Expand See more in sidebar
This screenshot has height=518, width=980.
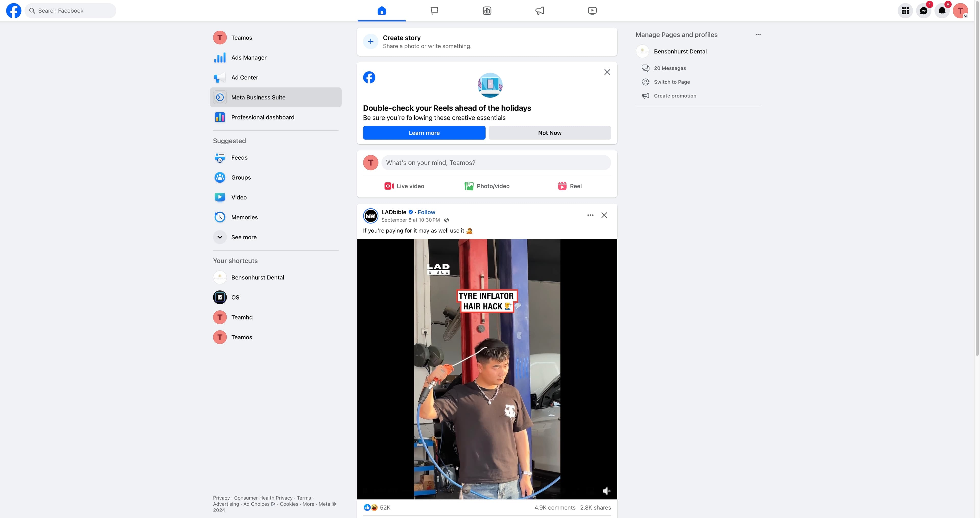click(275, 237)
